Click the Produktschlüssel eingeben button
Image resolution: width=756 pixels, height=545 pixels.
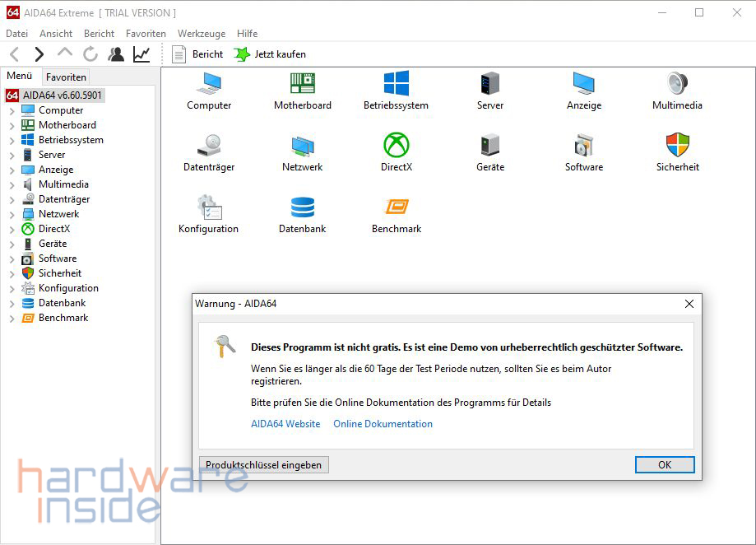[263, 465]
